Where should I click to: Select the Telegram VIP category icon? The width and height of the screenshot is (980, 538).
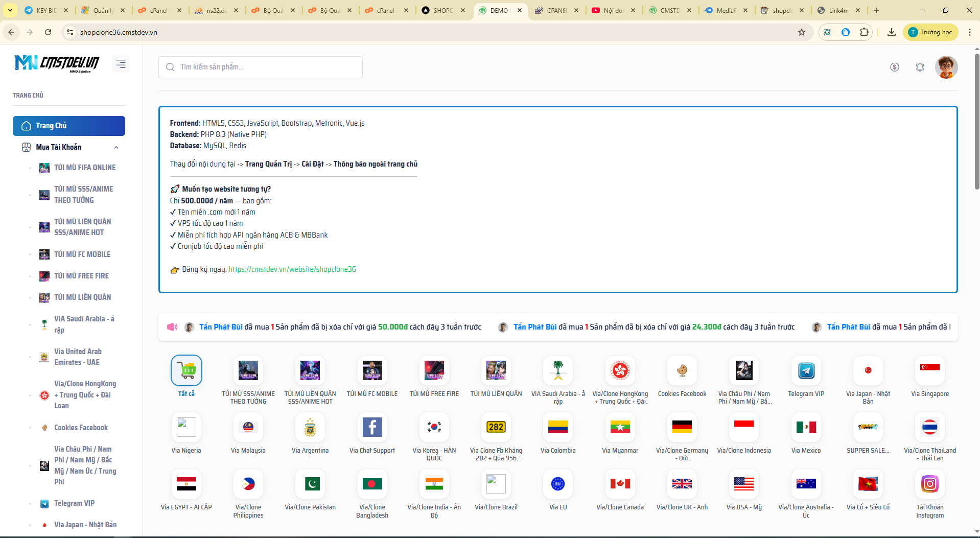806,371
